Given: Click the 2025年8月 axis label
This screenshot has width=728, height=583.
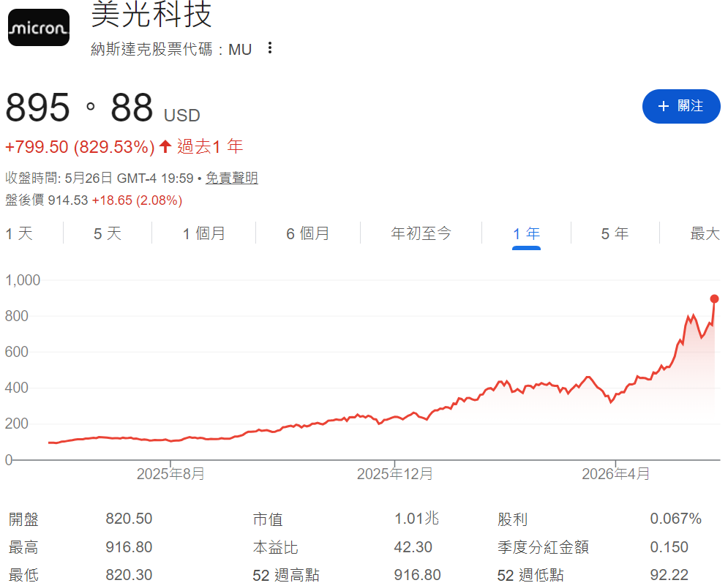Looking at the screenshot, I should pos(170,474).
